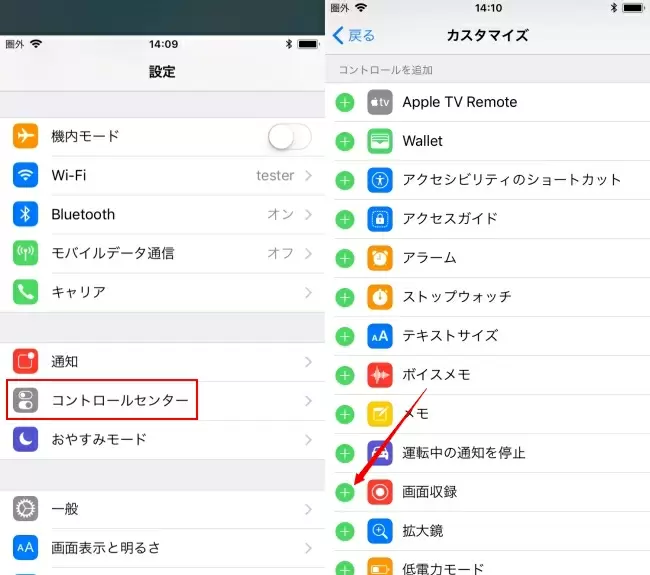Toggle the 機内モード airplane mode switch

289,137
